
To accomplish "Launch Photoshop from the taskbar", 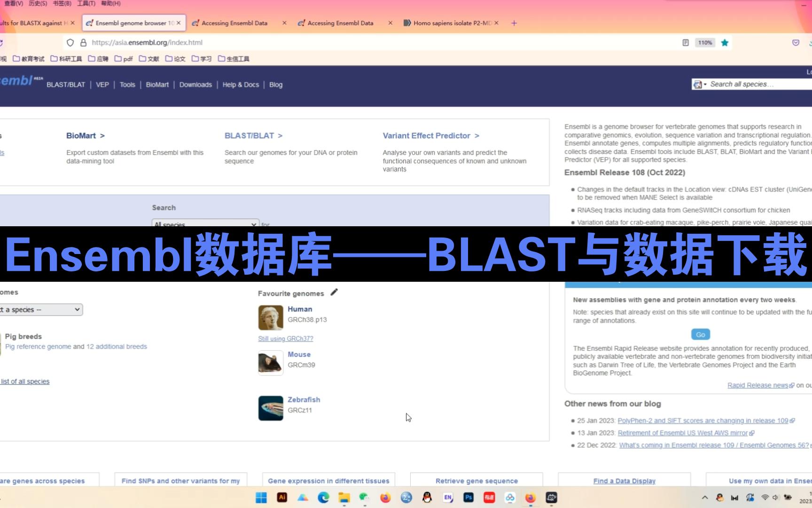I will tap(468, 497).
